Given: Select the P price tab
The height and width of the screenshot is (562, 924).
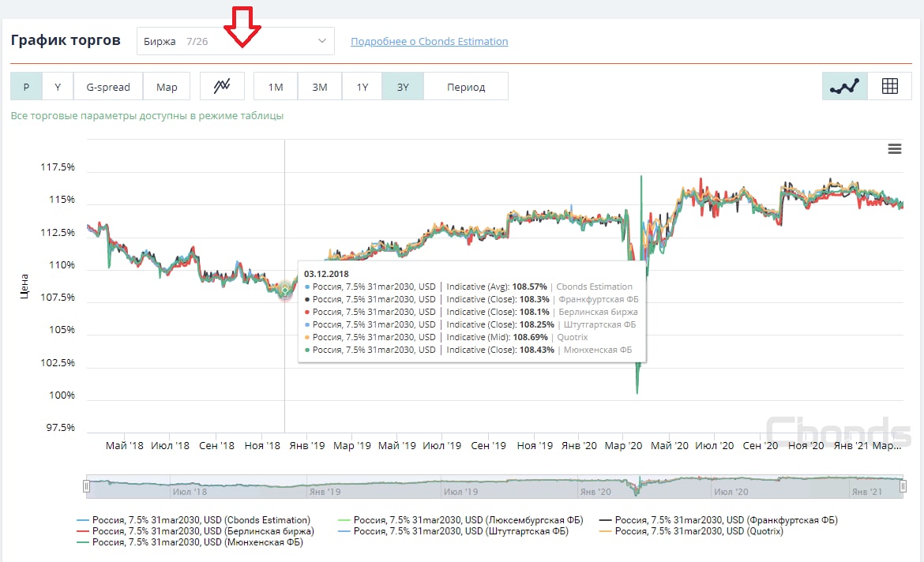Looking at the screenshot, I should pyautogui.click(x=26, y=87).
